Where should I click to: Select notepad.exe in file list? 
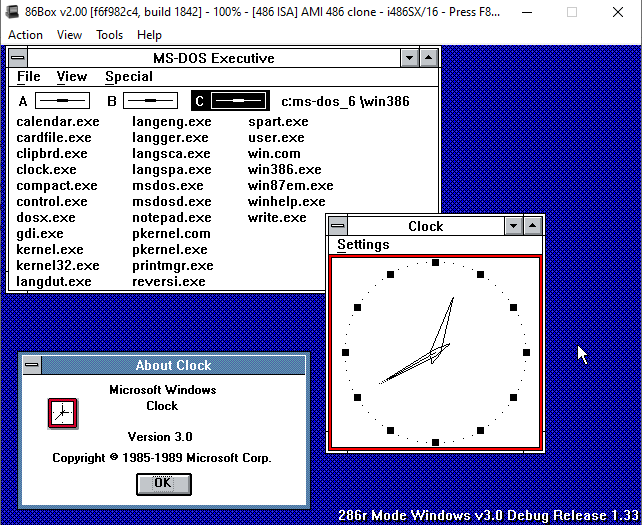pyautogui.click(x=171, y=217)
